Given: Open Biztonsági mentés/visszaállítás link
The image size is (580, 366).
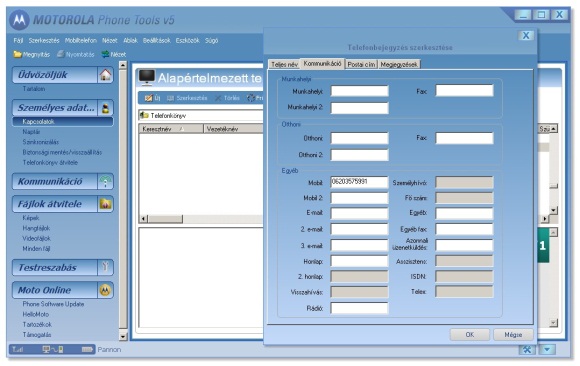Looking at the screenshot, I should pyautogui.click(x=62, y=152).
